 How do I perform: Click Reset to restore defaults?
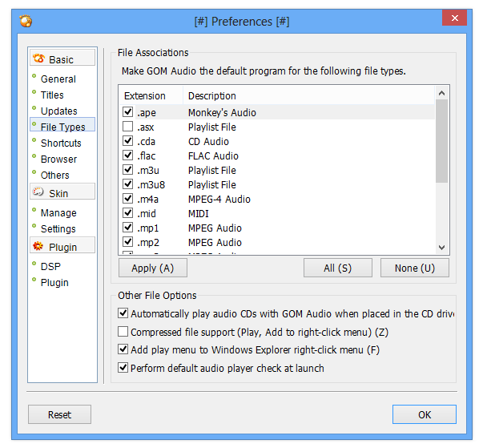[x=59, y=414]
